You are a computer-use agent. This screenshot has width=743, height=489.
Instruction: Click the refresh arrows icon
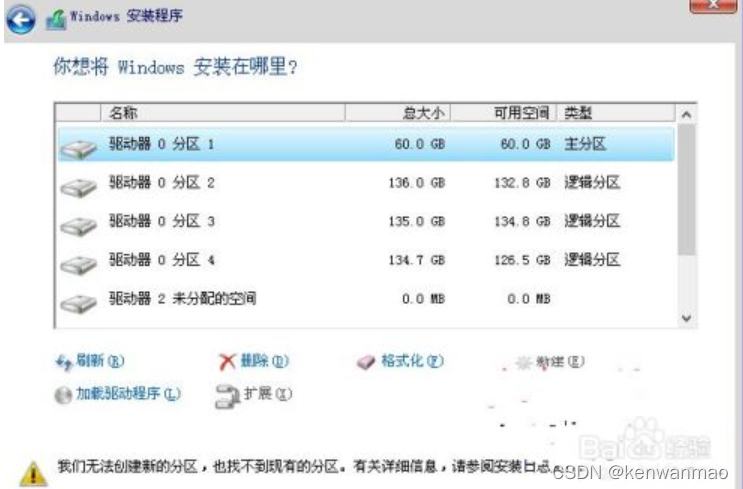coord(64,362)
